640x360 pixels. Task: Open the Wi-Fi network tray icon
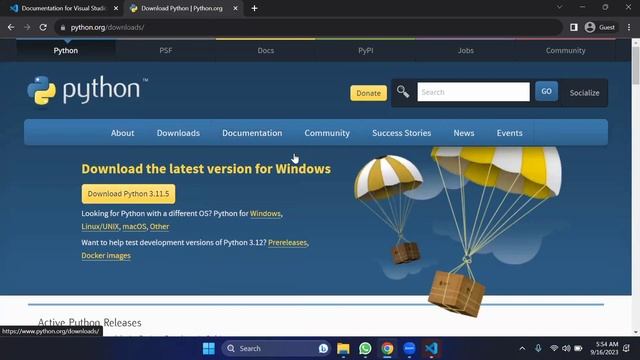(554, 348)
